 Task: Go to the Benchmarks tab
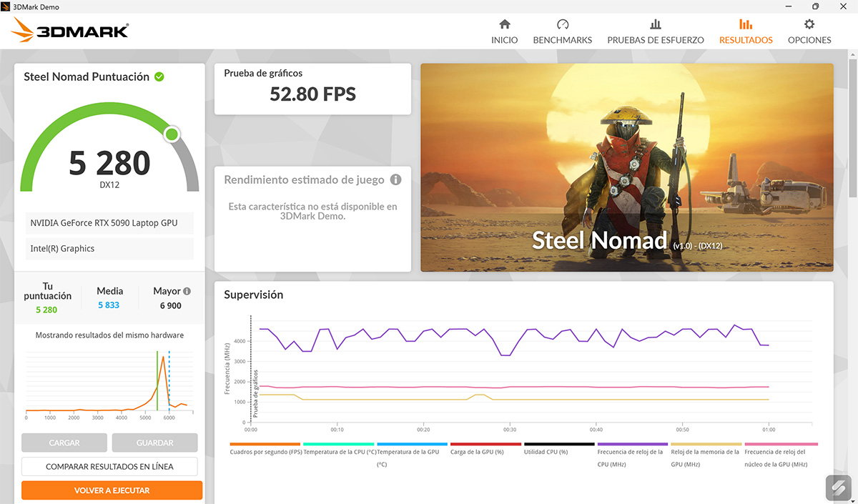pos(563,31)
